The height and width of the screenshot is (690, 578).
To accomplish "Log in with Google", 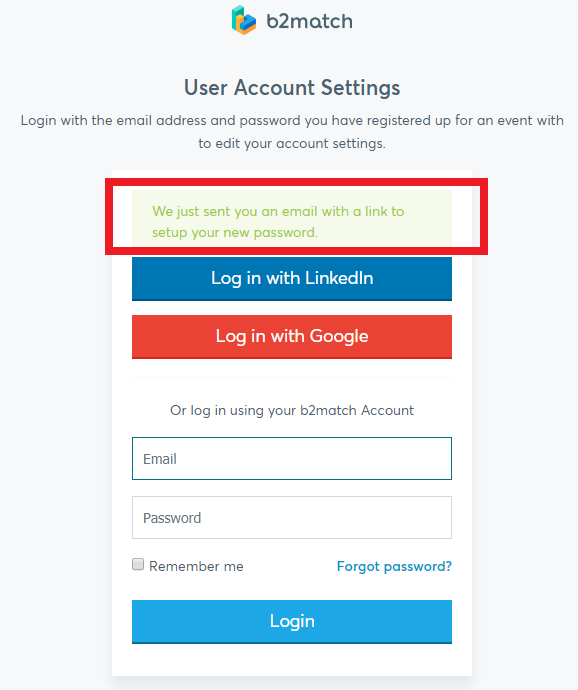I will coord(292,337).
